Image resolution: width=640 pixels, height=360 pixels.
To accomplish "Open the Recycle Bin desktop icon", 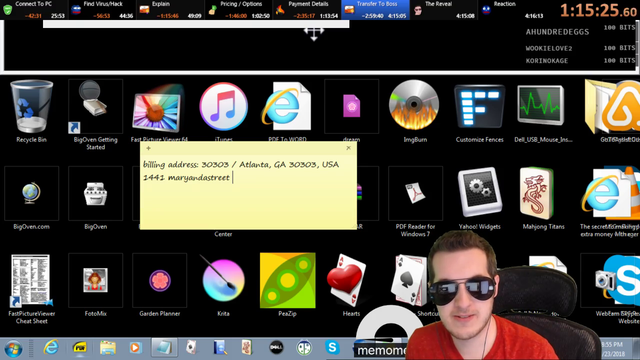I will 31,111.
